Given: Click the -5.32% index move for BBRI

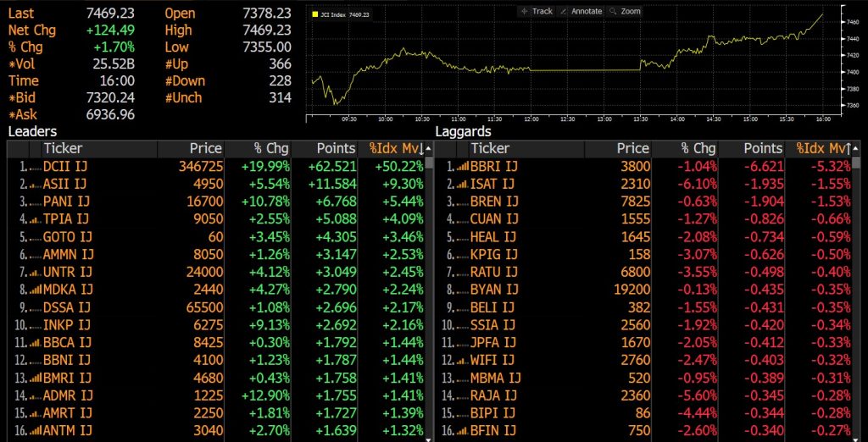Looking at the screenshot, I should pos(830,166).
